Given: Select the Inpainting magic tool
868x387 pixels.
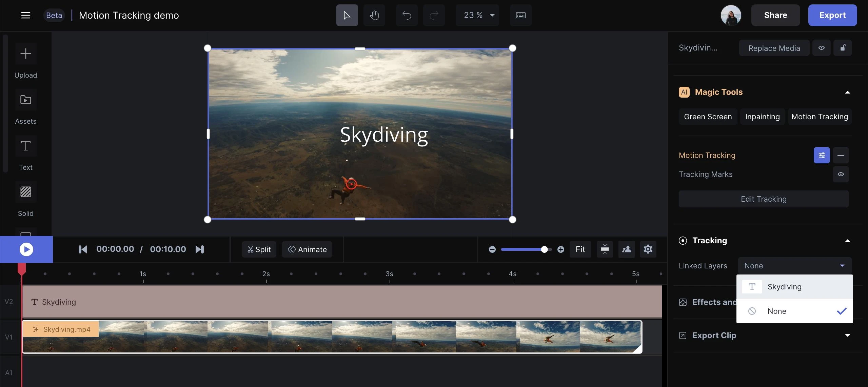Looking at the screenshot, I should pos(762,117).
